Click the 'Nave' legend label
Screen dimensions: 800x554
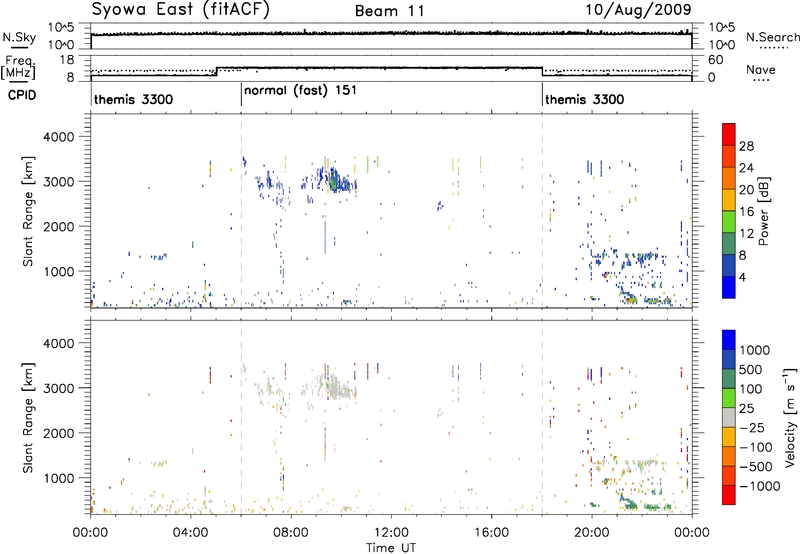click(760, 69)
